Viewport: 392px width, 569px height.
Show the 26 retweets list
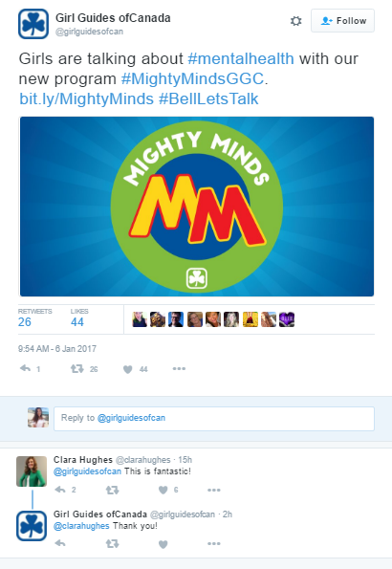coord(34,317)
